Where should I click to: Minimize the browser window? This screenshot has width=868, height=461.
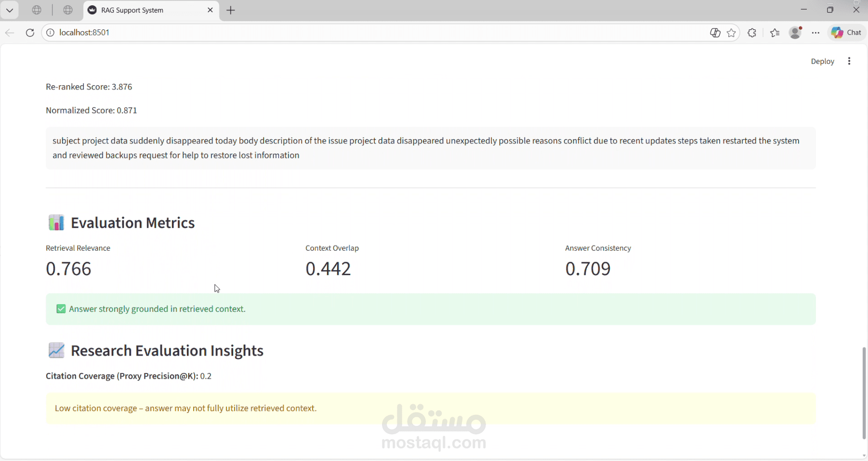(x=803, y=9)
